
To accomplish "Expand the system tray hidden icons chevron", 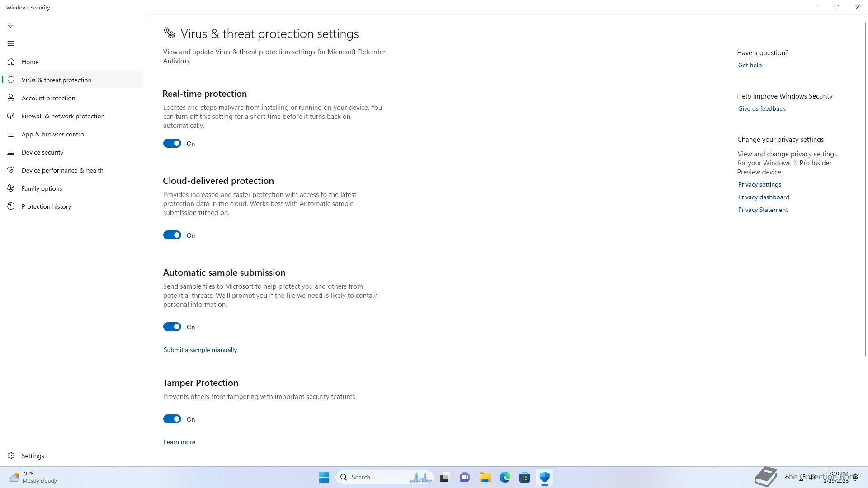I will click(787, 477).
